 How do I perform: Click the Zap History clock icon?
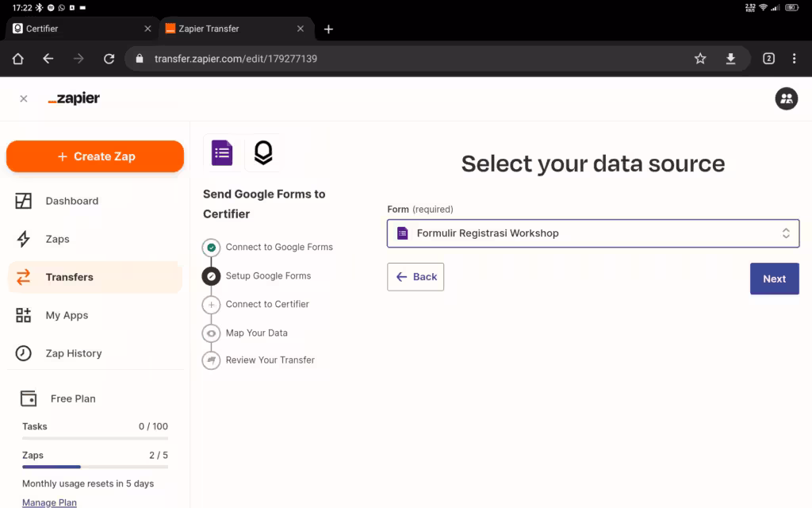click(23, 353)
